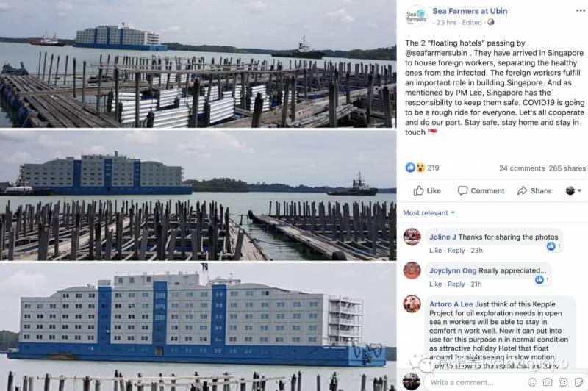
Task: Open the bottom floating hotel close-up photo
Action: 198,327
